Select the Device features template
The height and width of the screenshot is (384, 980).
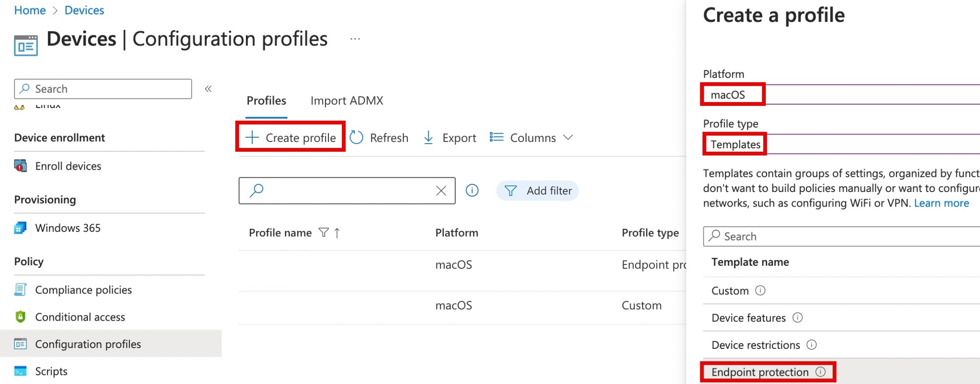point(748,318)
